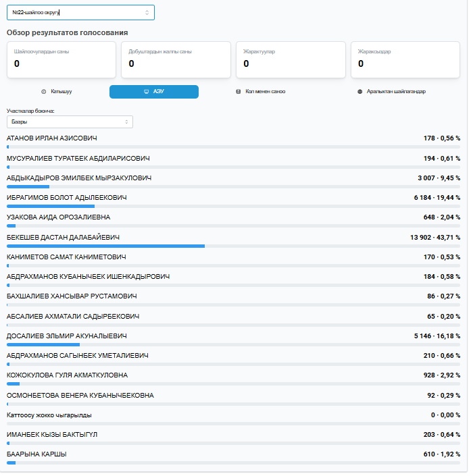Click the monitor icon in АЭУ tab
This screenshot has height=476, width=473.
pos(146,92)
